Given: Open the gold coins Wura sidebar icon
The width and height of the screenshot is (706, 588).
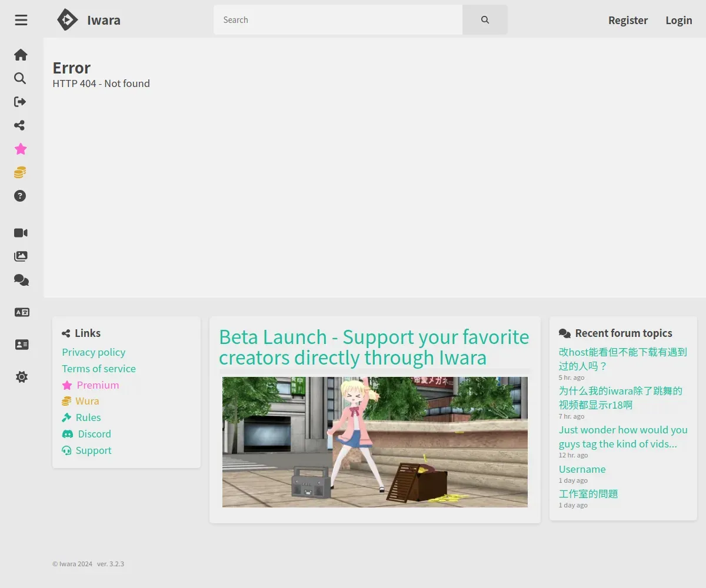Looking at the screenshot, I should (20, 172).
